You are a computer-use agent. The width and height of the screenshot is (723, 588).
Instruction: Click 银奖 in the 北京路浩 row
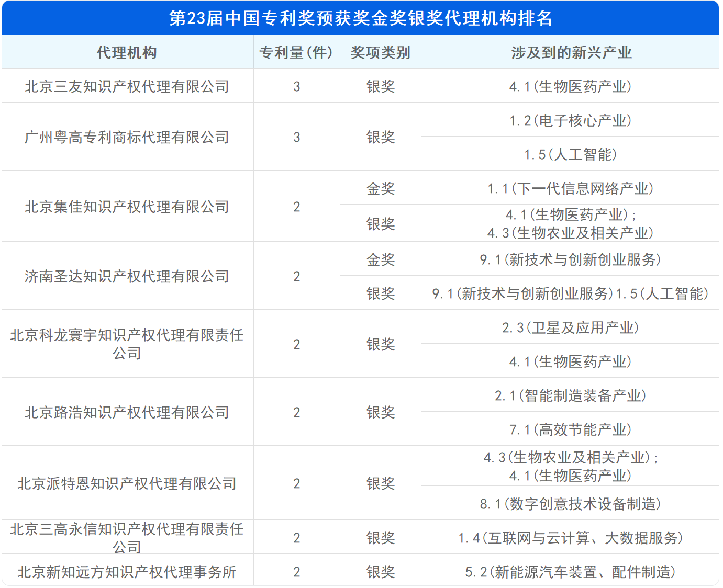pos(381,412)
